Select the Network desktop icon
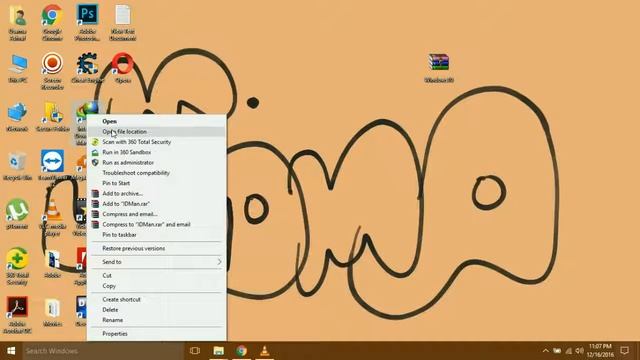Screen dimensions: 640x360 point(18,118)
